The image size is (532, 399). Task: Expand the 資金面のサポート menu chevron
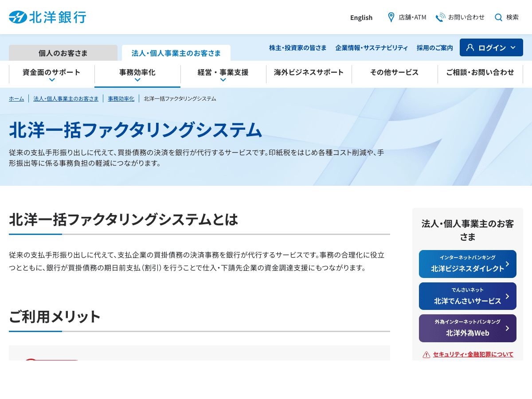tap(52, 80)
